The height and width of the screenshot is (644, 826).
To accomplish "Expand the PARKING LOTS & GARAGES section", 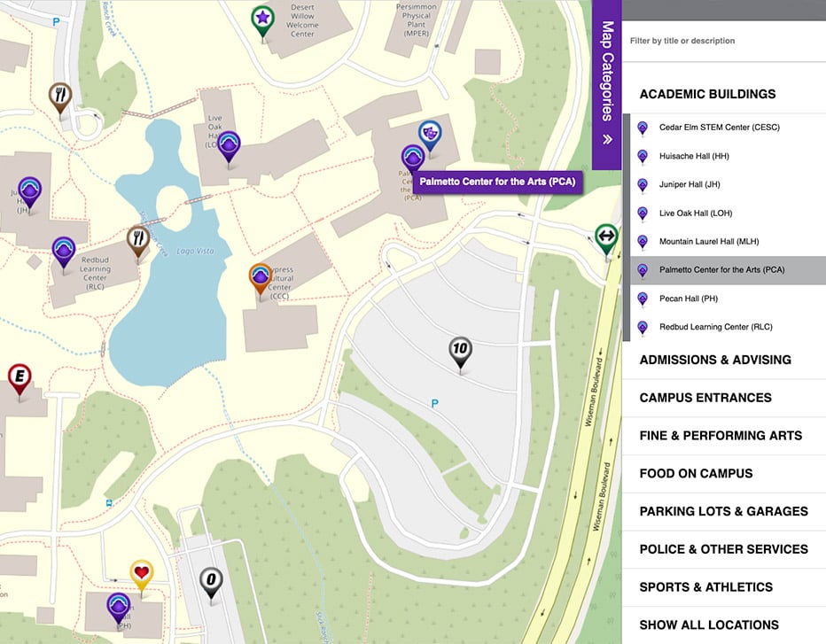I will [x=723, y=511].
